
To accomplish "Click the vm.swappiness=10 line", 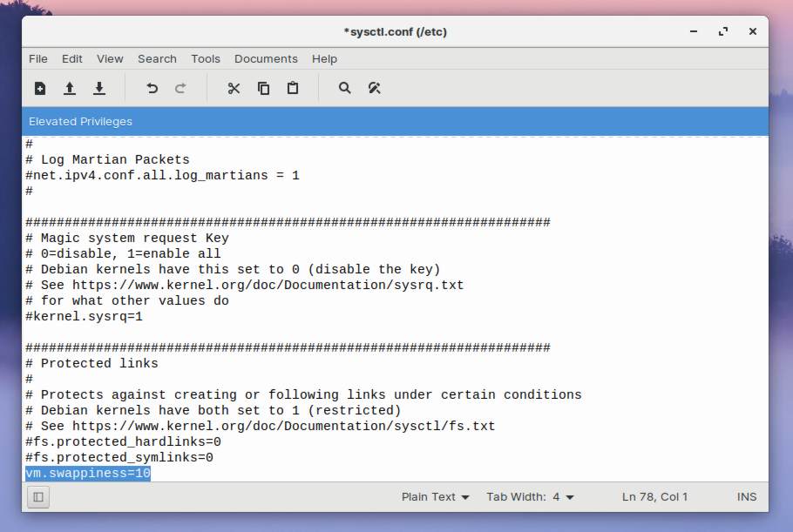I will [x=88, y=474].
